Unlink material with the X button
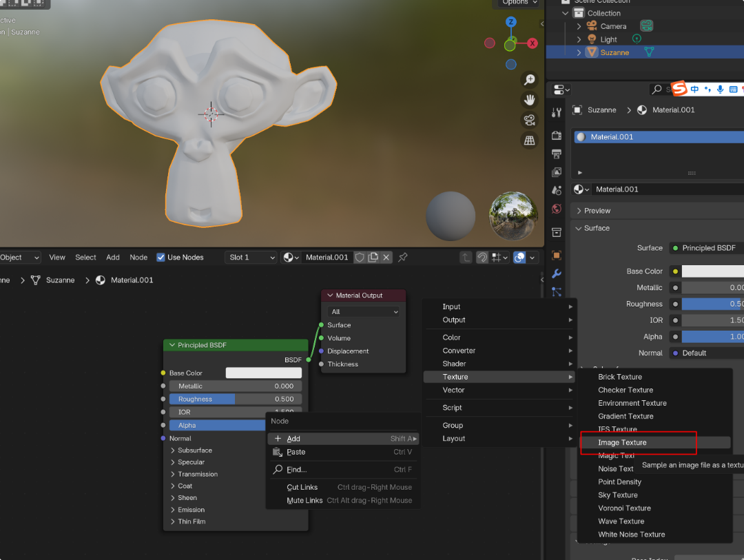This screenshot has width=744, height=560. point(386,257)
